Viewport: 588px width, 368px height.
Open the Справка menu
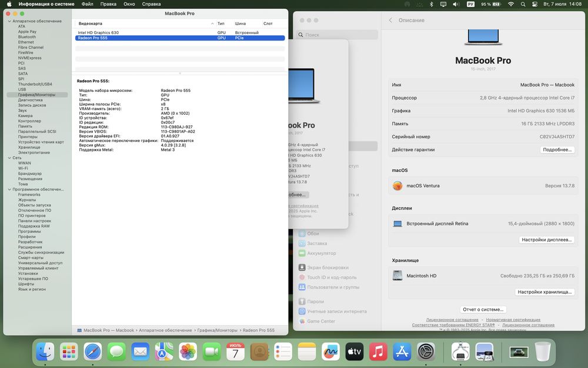pyautogui.click(x=152, y=4)
